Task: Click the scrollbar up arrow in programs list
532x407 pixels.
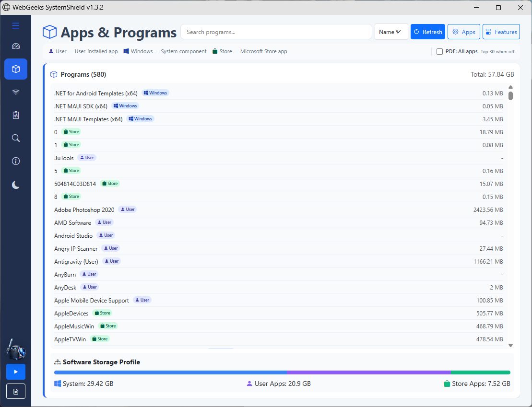Action: pyautogui.click(x=510, y=87)
